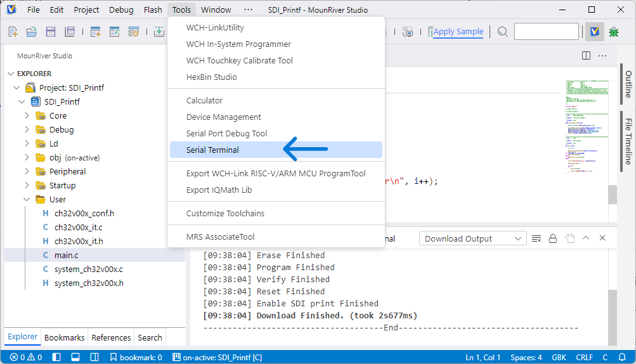Clear the output using the clear-list icon
The height and width of the screenshot is (364, 636).
[x=536, y=238]
